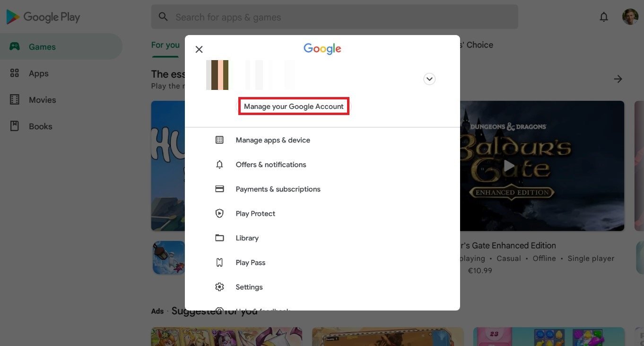Viewport: 644px width, 346px height.
Task: Go to Games in the sidebar
Action: coord(42,47)
